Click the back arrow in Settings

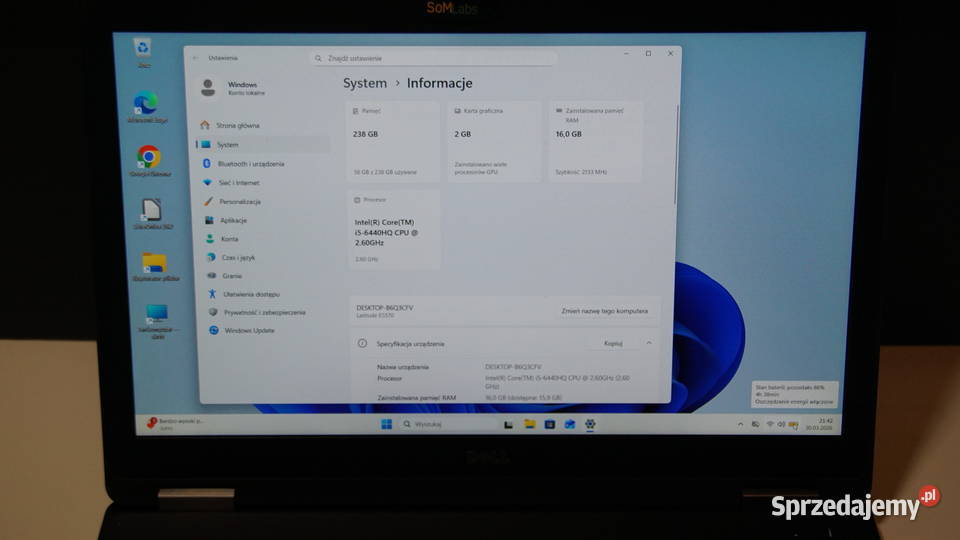tap(196, 58)
